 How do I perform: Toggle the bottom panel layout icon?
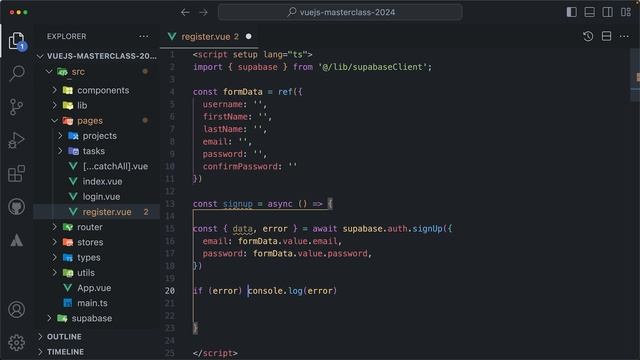pos(589,12)
